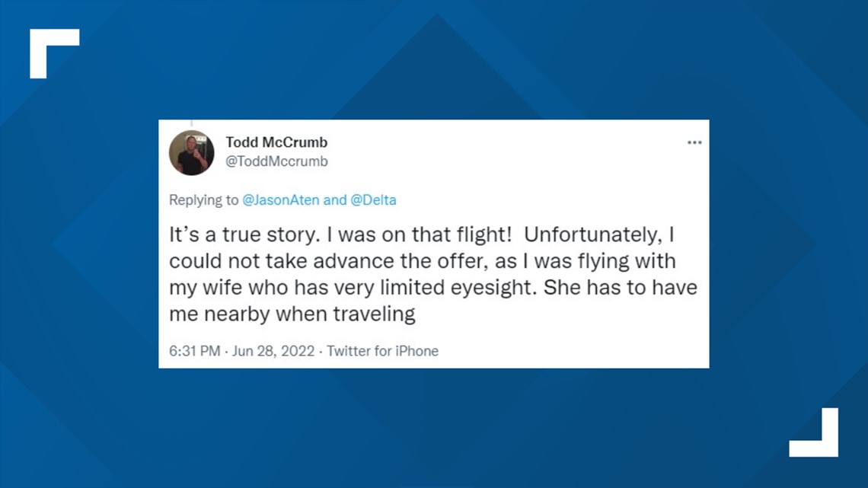Click the "Replying to" label
The height and width of the screenshot is (488, 868).
(x=204, y=199)
